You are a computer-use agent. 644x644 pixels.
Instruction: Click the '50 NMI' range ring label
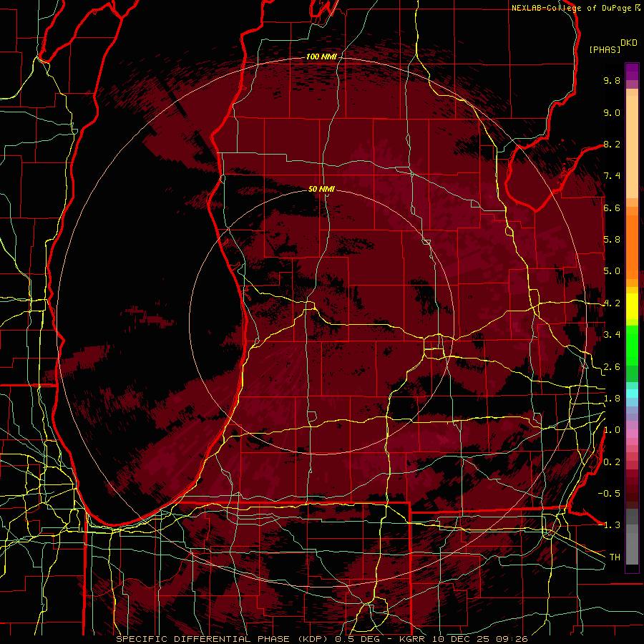click(321, 189)
